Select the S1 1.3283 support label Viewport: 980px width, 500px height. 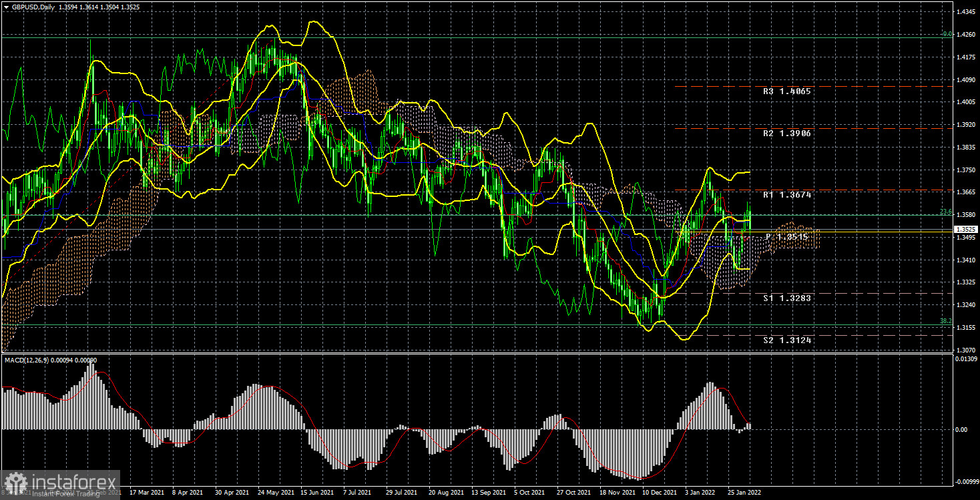pos(788,298)
